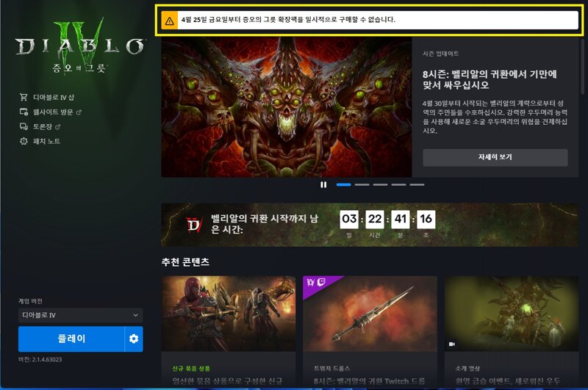Screen dimensions: 588x390
Task: Click the shopping cart icon in sidebar
Action: click(x=24, y=98)
